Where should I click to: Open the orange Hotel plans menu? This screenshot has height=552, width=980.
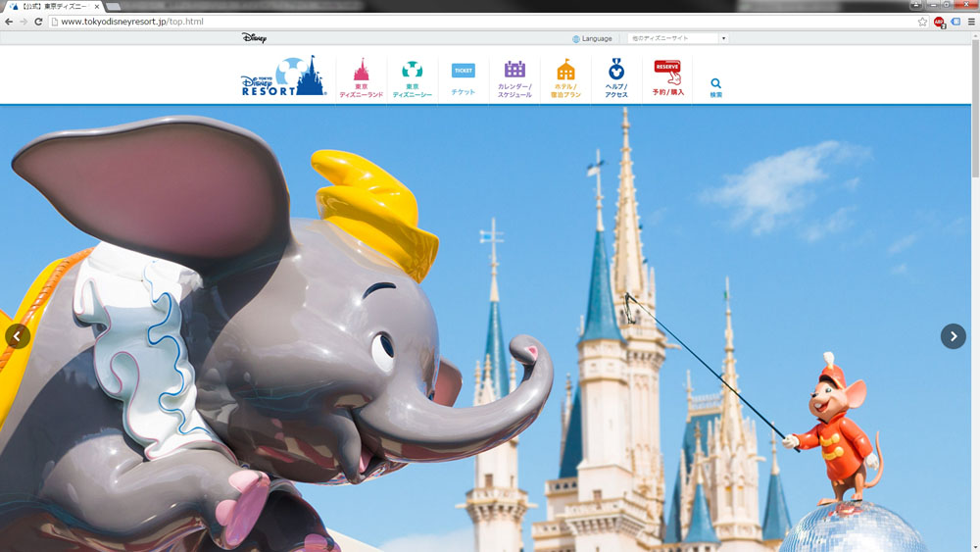point(565,78)
